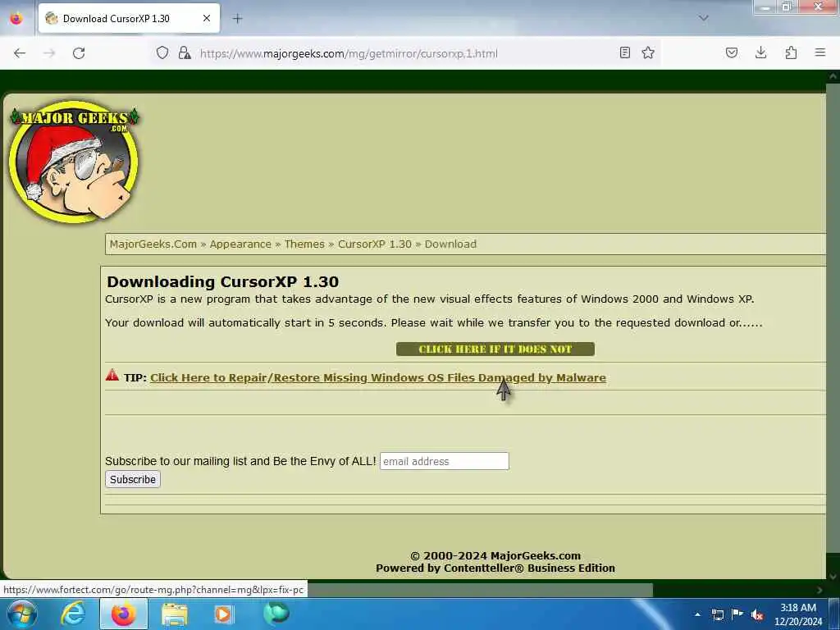Open a new browser tab
Image resolution: width=840 pixels, height=630 pixels.
[237, 18]
